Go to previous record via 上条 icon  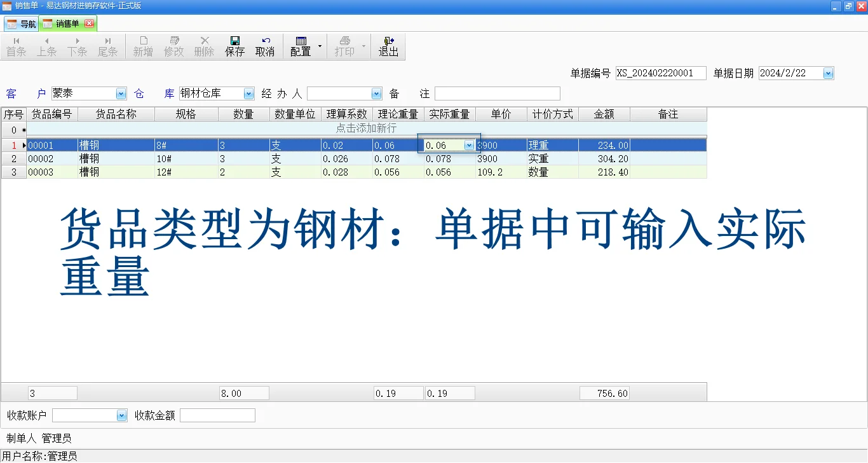46,45
